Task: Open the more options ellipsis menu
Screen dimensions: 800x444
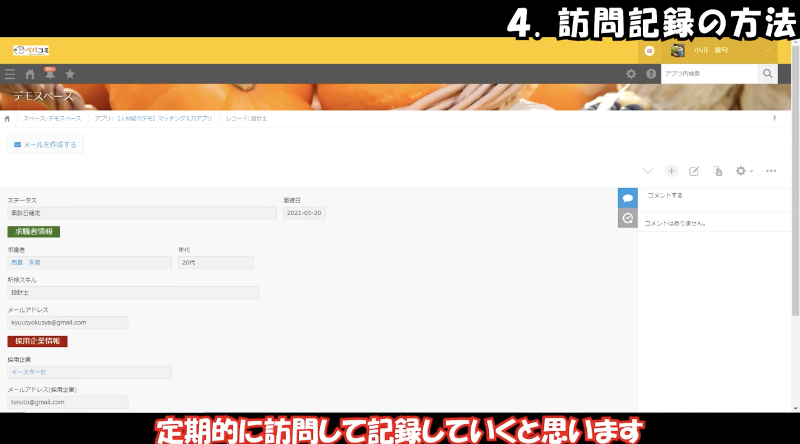Action: click(x=771, y=171)
